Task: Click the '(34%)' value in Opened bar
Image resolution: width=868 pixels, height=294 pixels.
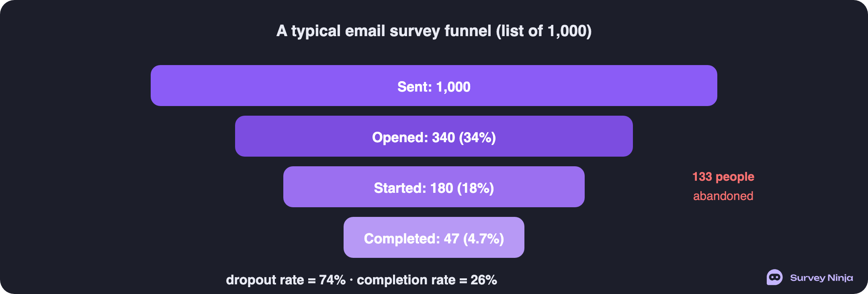Action: click(x=477, y=137)
